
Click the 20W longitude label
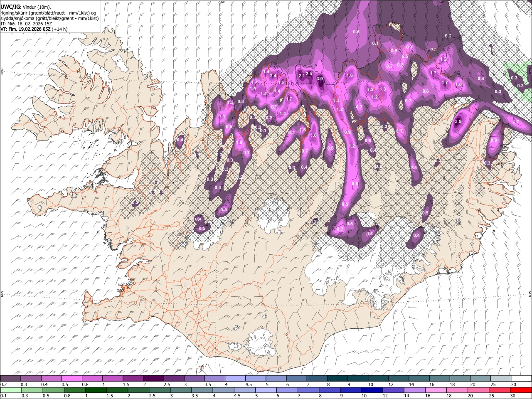(x=221, y=2)
